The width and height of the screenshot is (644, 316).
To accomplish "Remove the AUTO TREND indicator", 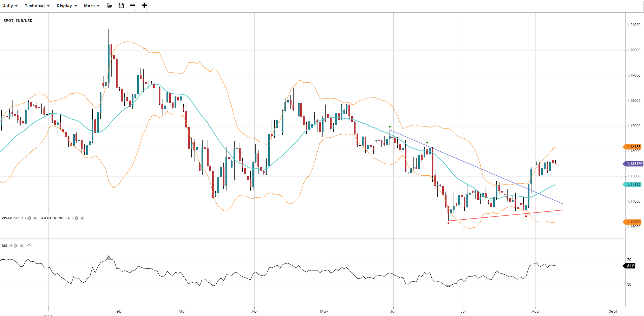I will (82, 218).
